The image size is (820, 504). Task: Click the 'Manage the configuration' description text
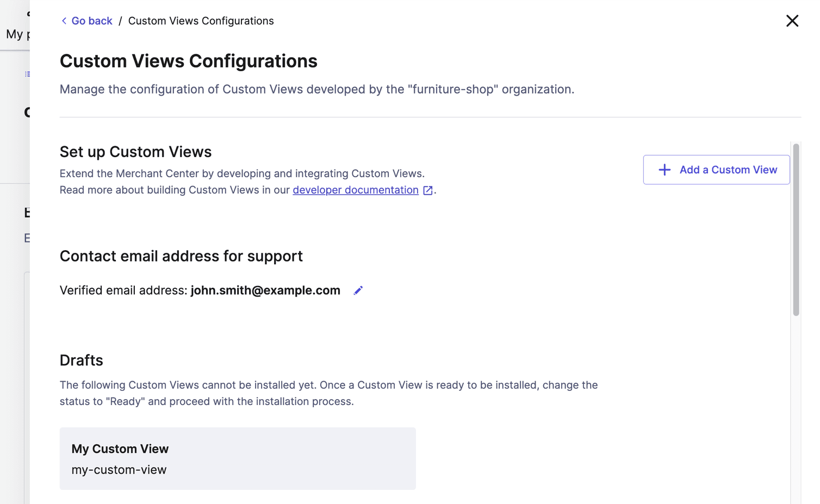click(x=316, y=89)
